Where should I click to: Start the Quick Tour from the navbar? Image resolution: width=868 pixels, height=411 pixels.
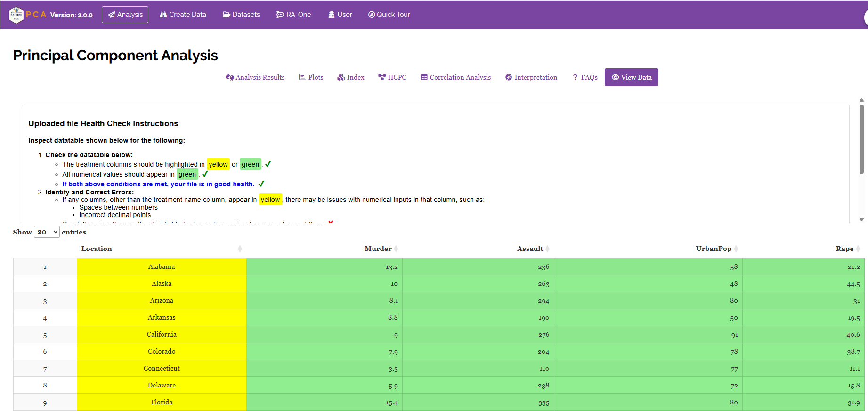[389, 15]
